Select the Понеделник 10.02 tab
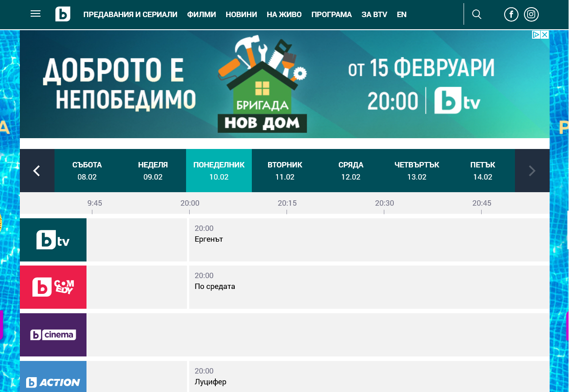This screenshot has height=392, width=569. [x=219, y=171]
